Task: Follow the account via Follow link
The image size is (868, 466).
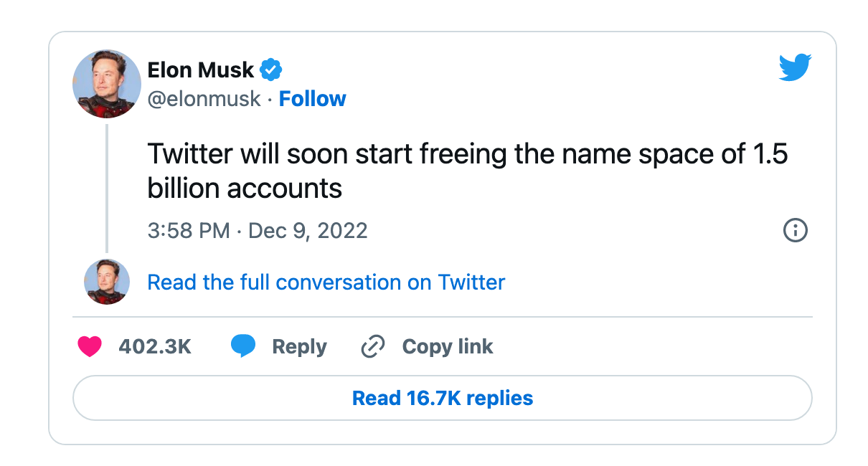Action: pyautogui.click(x=312, y=99)
